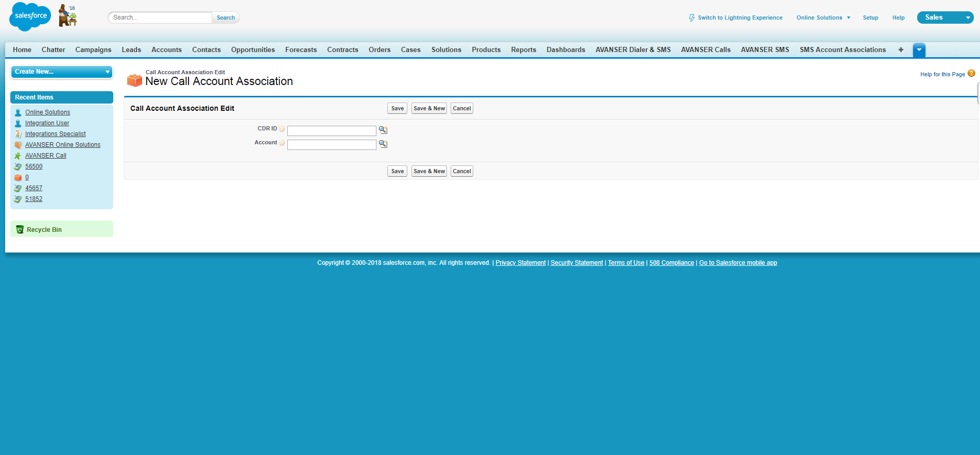
Task: Click the bottom Cancel button
Action: [x=462, y=171]
